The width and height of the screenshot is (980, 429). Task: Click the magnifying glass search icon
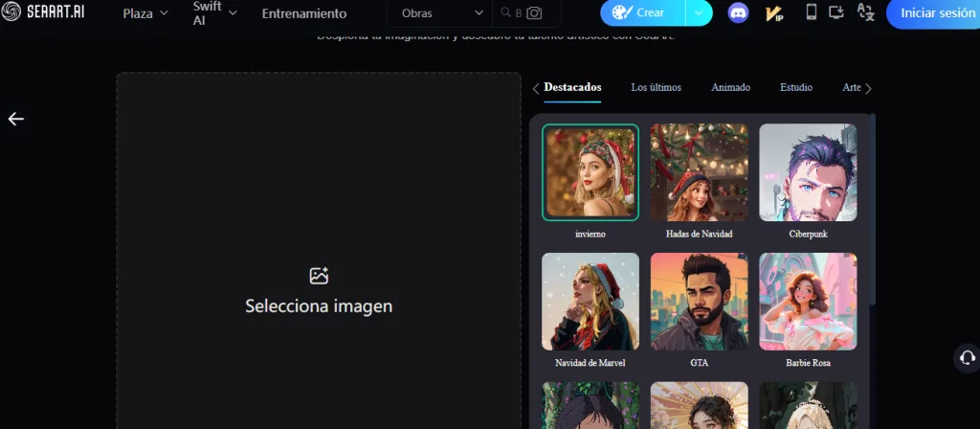(x=505, y=11)
